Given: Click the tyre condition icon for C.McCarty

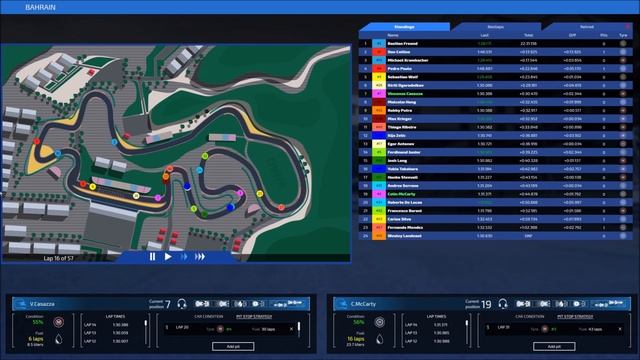Looking at the screenshot, I should [380, 322].
